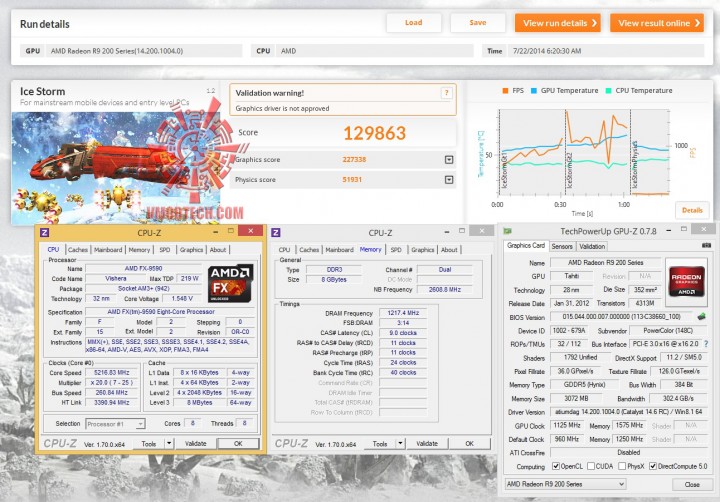This screenshot has height=502, width=720.
Task: Click the GPU Clock value 1125 MHz
Action: [567, 425]
